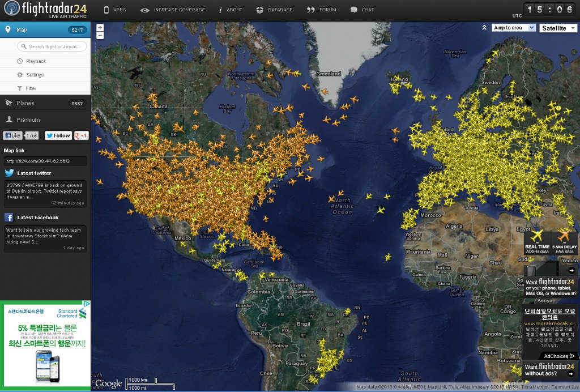Click the Filter funnel icon
Screen dimensions: 580x392
(x=20, y=88)
